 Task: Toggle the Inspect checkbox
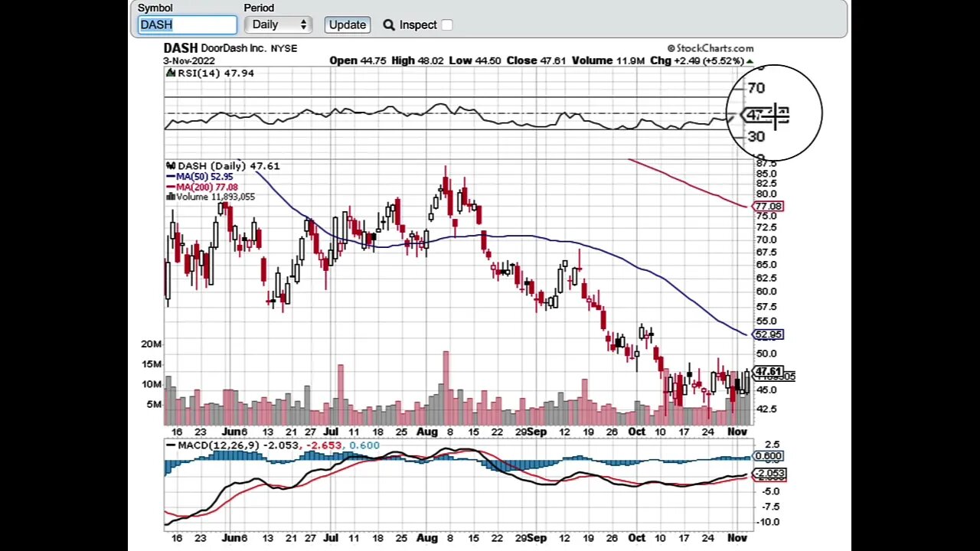pos(447,24)
